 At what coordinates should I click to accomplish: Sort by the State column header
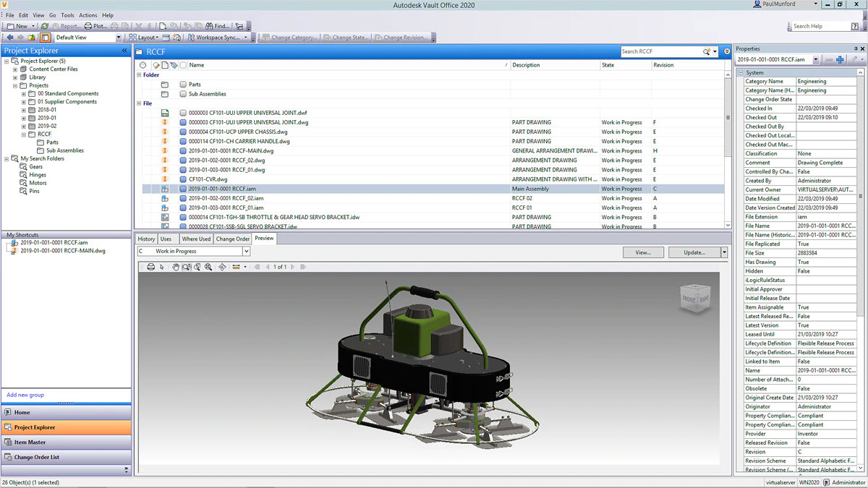pos(624,65)
